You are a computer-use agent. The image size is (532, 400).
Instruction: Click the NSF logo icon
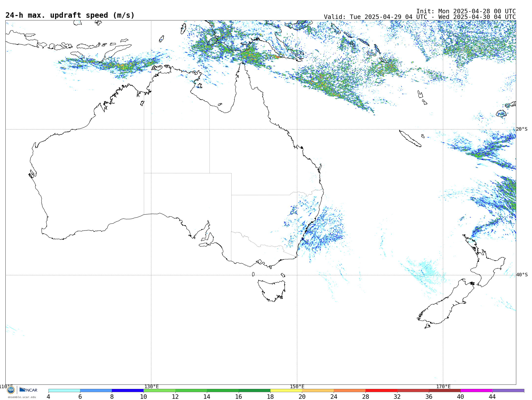point(11,390)
